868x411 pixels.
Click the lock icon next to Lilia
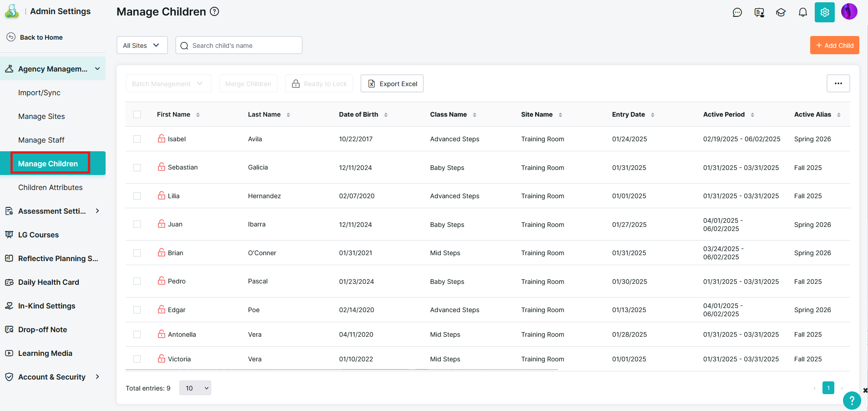point(162,195)
